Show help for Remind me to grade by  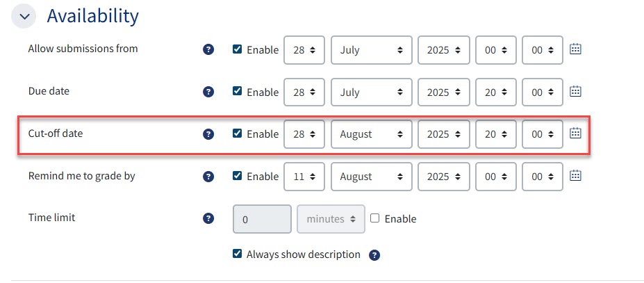pyautogui.click(x=208, y=177)
